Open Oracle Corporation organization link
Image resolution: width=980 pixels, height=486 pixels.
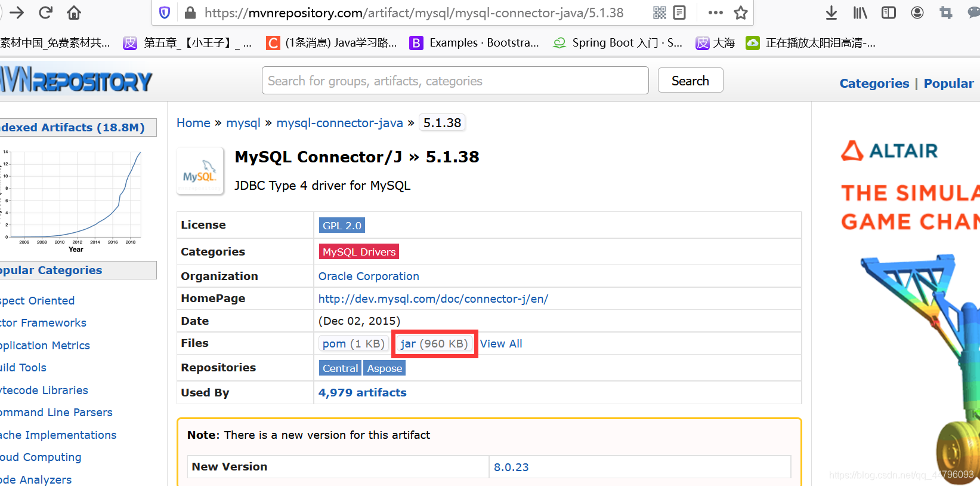[x=369, y=276]
